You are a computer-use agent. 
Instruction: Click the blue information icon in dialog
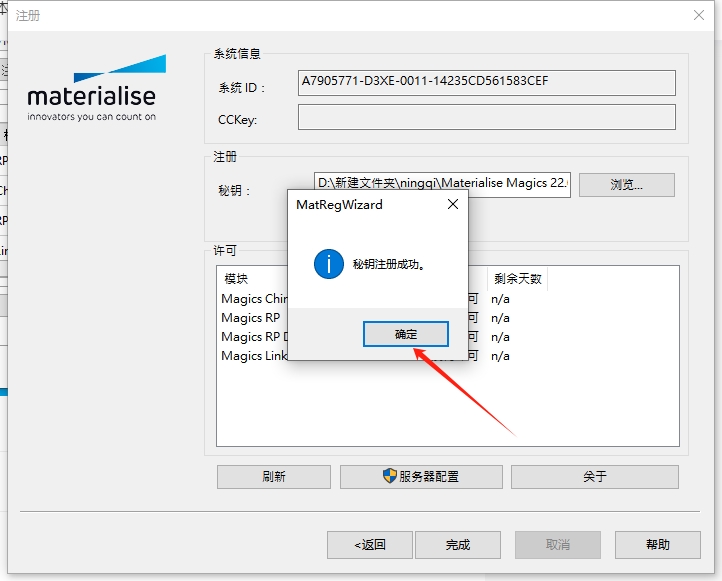[x=329, y=264]
